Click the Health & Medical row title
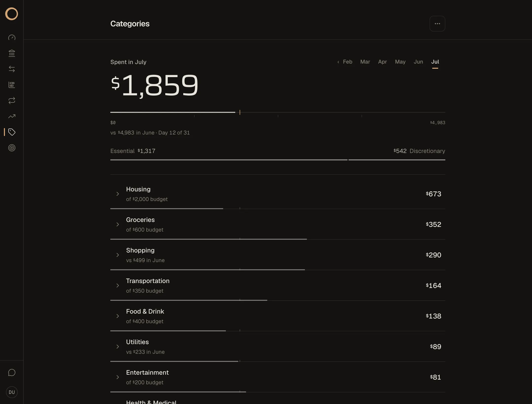Image resolution: width=532 pixels, height=404 pixels. (151, 402)
